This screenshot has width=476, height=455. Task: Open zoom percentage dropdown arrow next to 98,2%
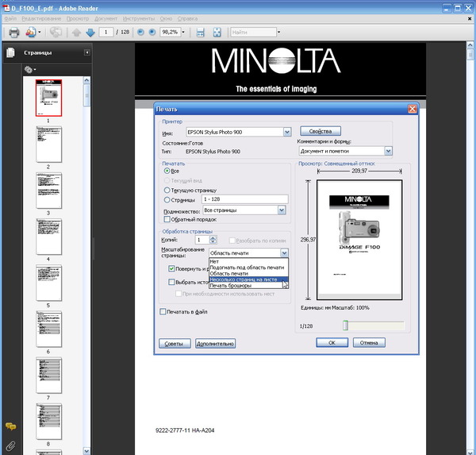click(183, 32)
